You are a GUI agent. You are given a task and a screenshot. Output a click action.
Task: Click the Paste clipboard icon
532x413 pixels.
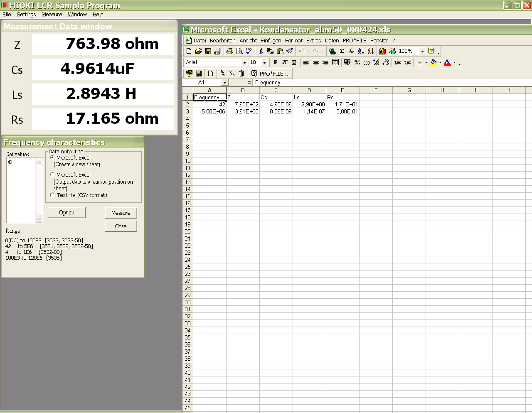[x=280, y=51]
